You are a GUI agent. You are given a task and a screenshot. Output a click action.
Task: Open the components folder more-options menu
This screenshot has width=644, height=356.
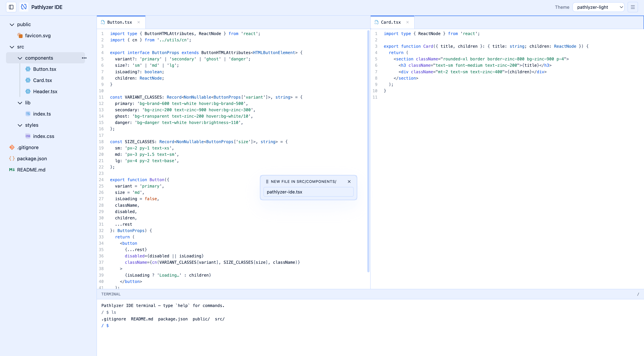84,58
